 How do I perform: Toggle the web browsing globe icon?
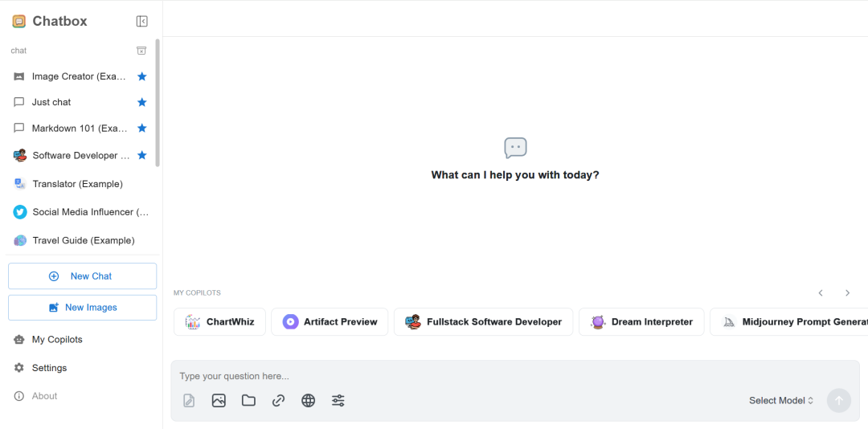(x=308, y=400)
